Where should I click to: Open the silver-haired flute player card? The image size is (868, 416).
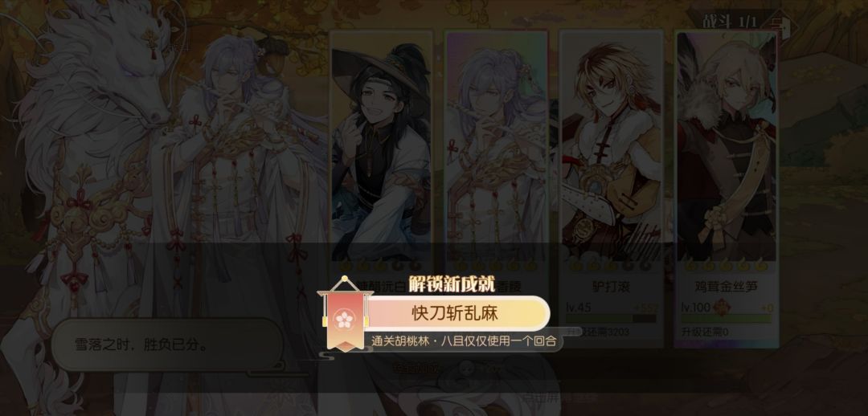(497, 147)
